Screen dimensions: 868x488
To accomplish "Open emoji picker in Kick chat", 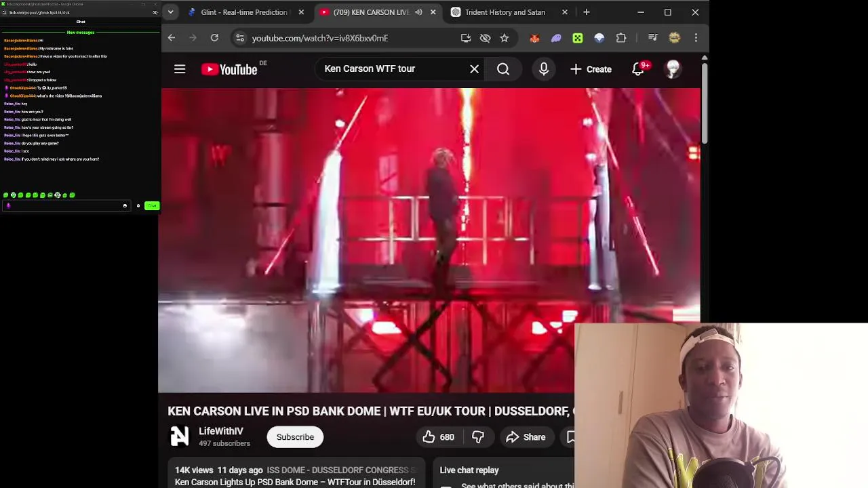I will 125,205.
